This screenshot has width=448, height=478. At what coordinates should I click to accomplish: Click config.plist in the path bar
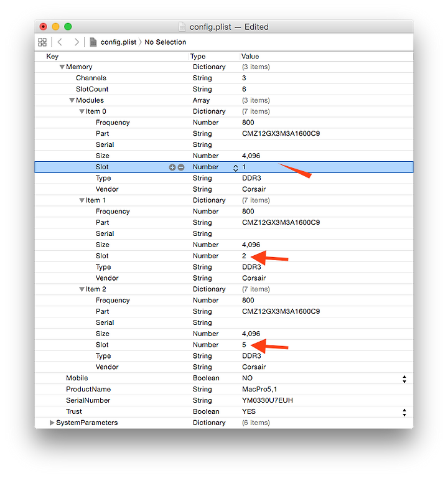pyautogui.click(x=118, y=42)
